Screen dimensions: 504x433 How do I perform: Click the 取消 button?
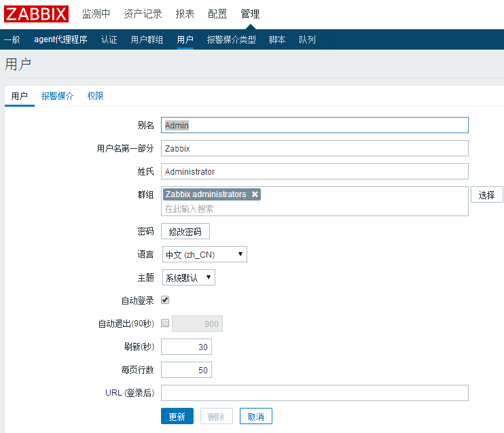point(256,416)
